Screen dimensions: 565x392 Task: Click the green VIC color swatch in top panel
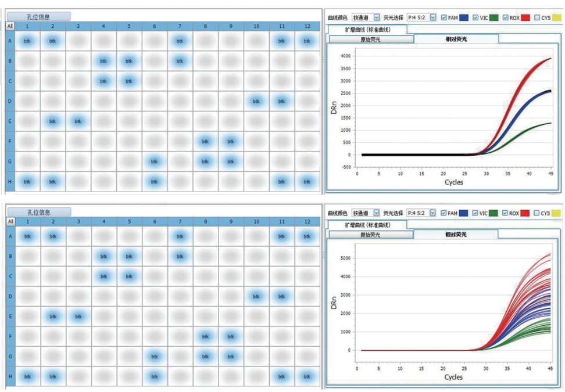(x=494, y=18)
